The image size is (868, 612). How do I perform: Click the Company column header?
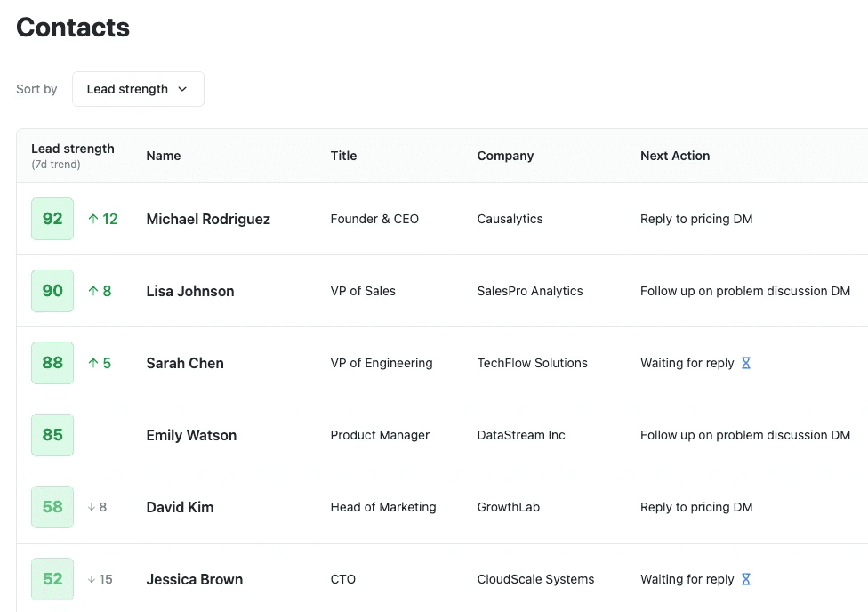505,156
